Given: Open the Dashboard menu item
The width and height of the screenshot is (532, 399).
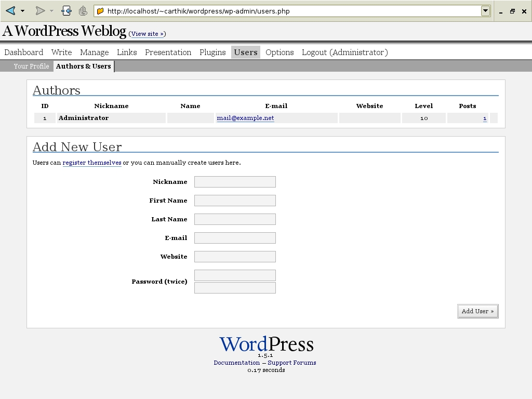Looking at the screenshot, I should tap(24, 52).
